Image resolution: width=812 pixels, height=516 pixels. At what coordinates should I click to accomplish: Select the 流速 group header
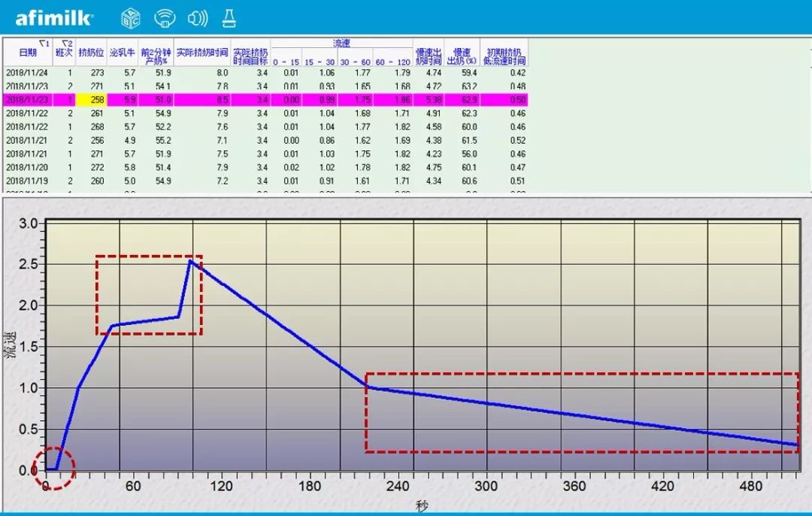pos(341,44)
